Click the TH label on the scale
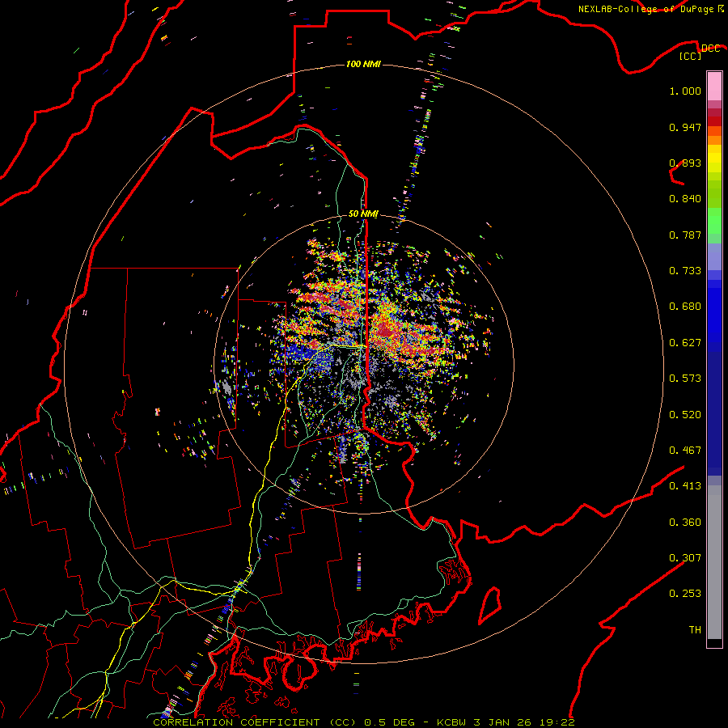 695,630
